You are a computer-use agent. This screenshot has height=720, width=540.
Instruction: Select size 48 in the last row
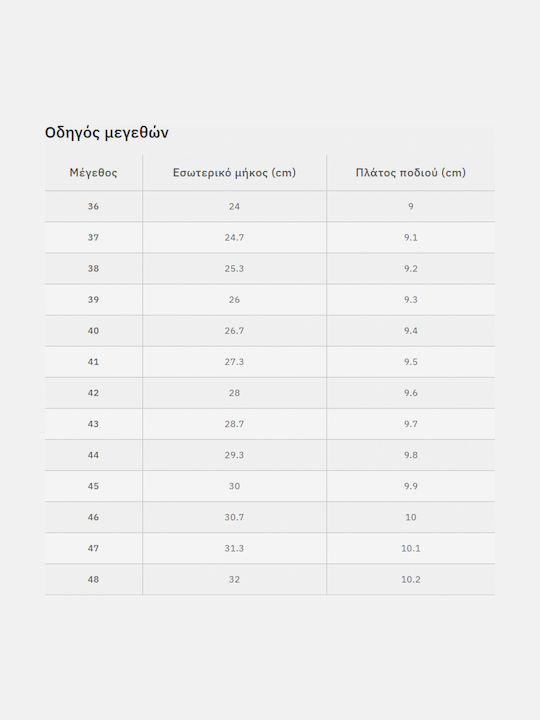pos(93,579)
